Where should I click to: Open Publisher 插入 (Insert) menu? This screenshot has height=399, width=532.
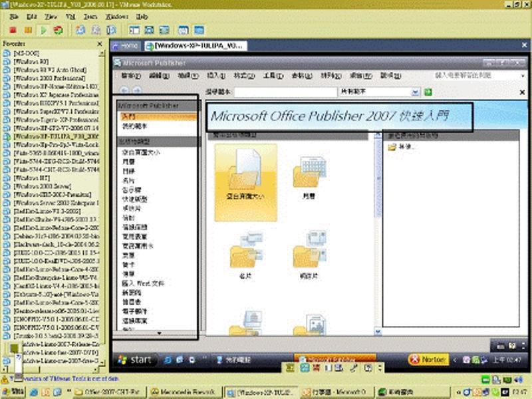(215, 75)
